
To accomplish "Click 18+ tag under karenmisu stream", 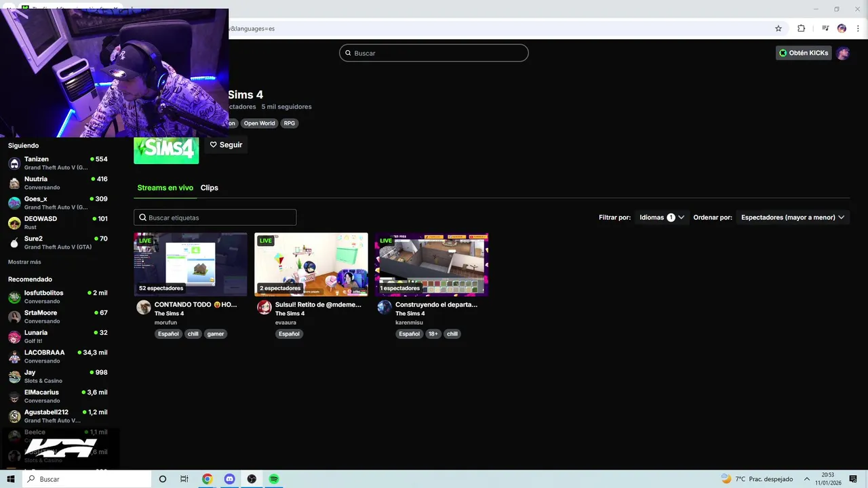I will [433, 333].
